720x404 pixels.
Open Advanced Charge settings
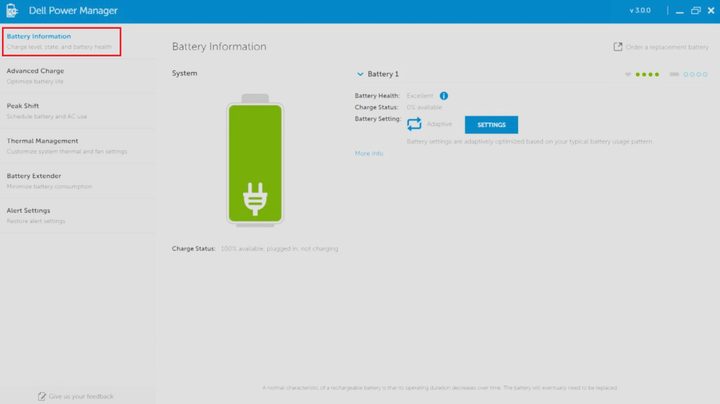(77, 76)
